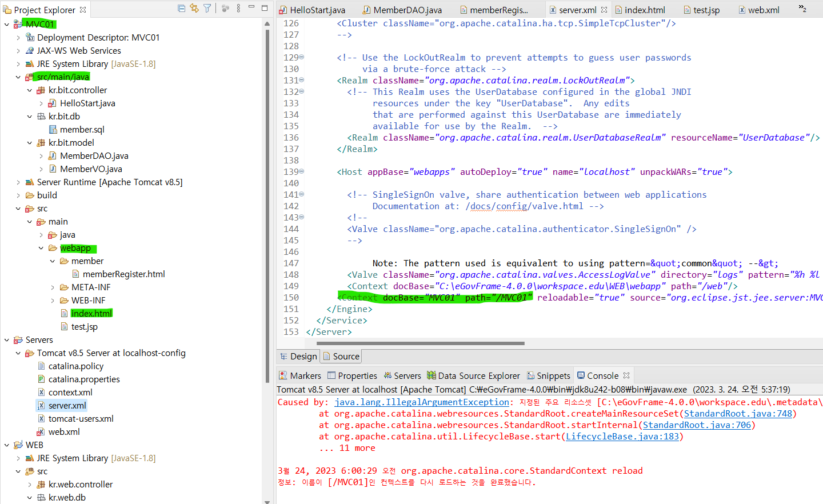The image size is (823, 504).
Task: Open Project Explorer view menu (three dots)
Action: (x=238, y=9)
